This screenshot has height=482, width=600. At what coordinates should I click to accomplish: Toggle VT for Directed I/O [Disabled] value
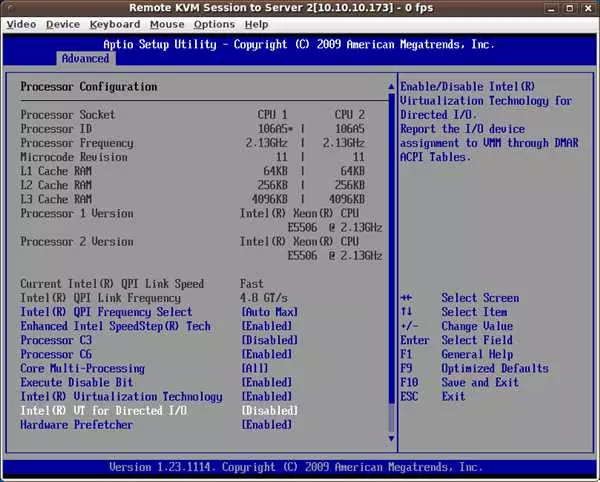click(x=269, y=411)
